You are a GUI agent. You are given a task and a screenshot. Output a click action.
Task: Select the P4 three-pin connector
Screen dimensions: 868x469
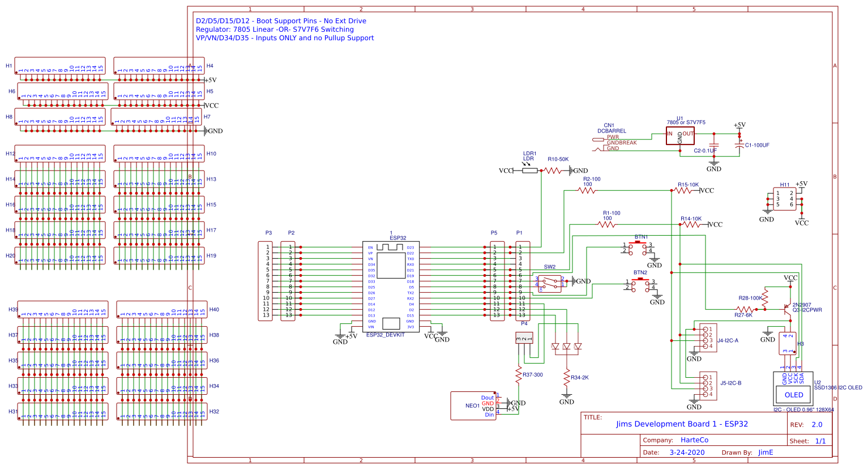(x=524, y=338)
